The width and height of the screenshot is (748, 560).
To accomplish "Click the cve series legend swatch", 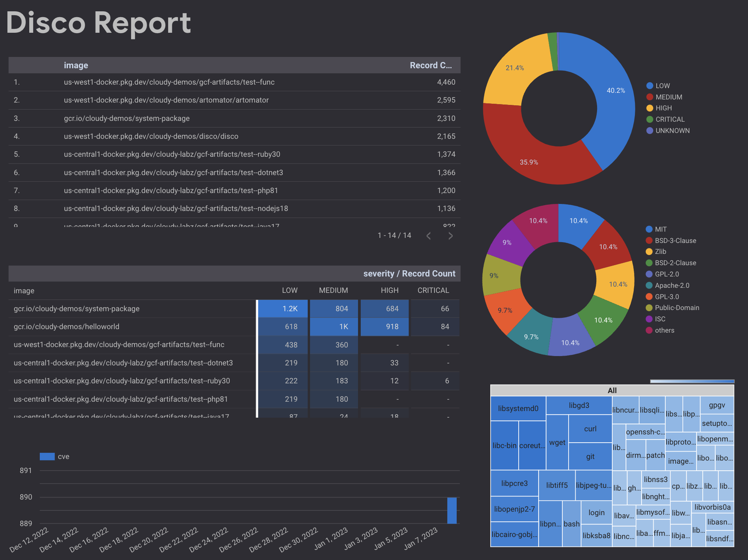I will pyautogui.click(x=47, y=456).
